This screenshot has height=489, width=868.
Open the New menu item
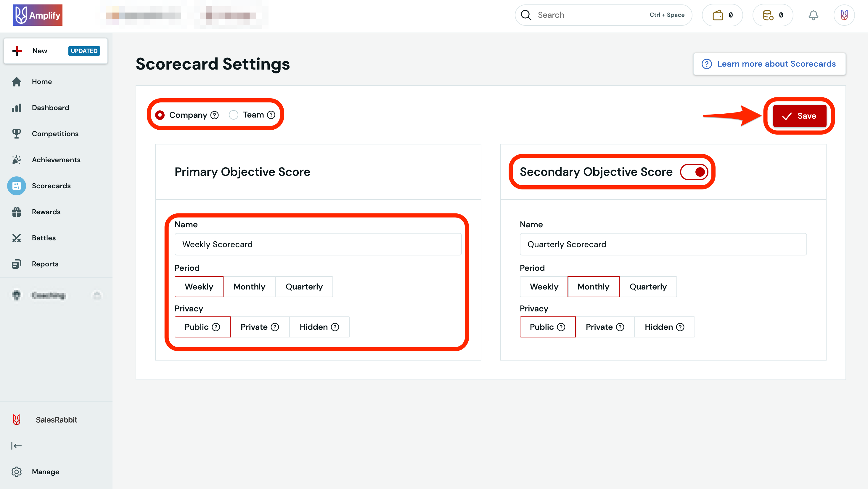[x=40, y=51]
